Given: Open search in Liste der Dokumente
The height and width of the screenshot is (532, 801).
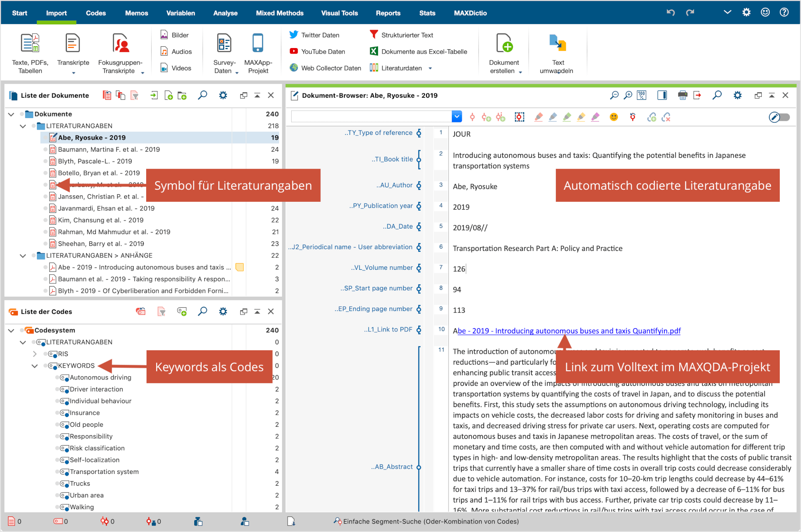Looking at the screenshot, I should pyautogui.click(x=203, y=95).
